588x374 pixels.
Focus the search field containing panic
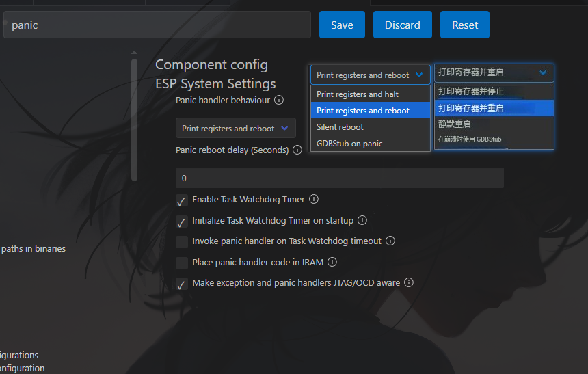coord(157,25)
